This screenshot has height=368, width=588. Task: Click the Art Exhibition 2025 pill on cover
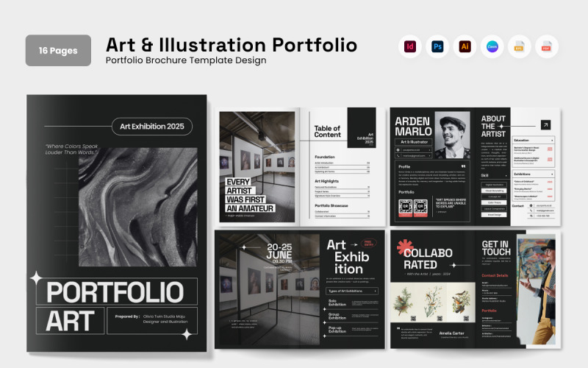coord(152,127)
